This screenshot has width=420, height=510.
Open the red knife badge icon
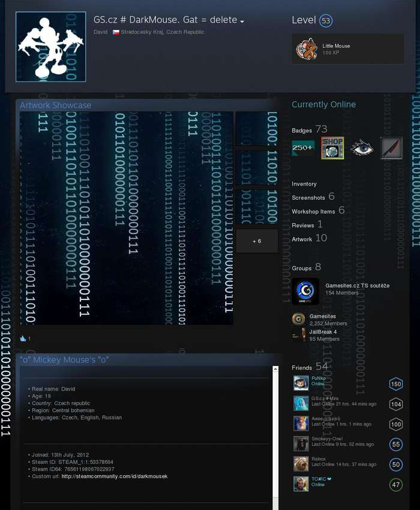point(391,148)
